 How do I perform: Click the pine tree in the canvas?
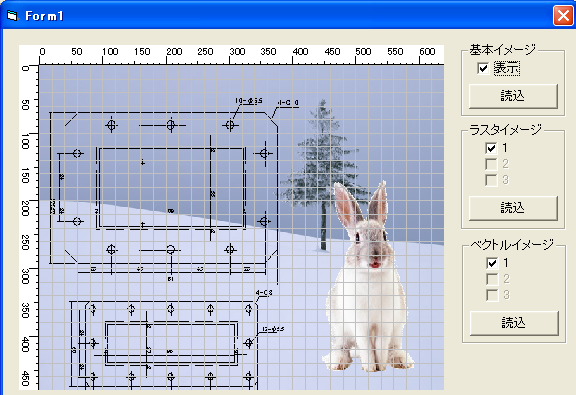322,173
